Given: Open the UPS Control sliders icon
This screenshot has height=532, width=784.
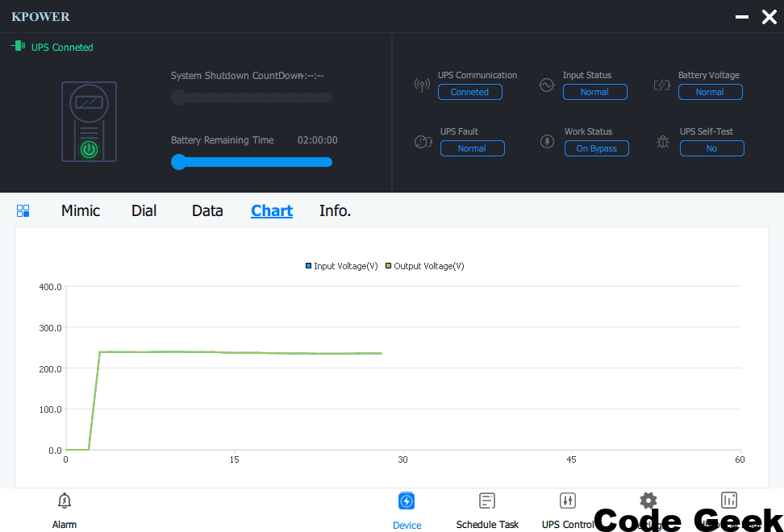Looking at the screenshot, I should coord(568,501).
